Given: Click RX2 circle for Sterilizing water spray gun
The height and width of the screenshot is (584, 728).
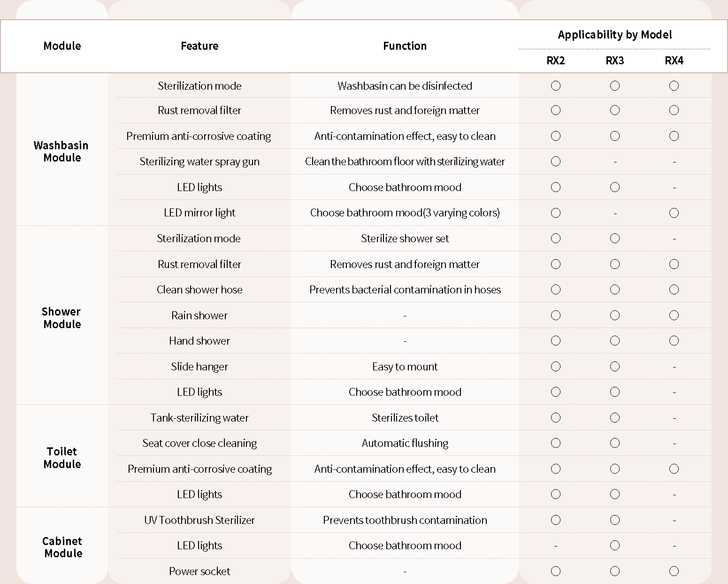Looking at the screenshot, I should click(556, 161).
